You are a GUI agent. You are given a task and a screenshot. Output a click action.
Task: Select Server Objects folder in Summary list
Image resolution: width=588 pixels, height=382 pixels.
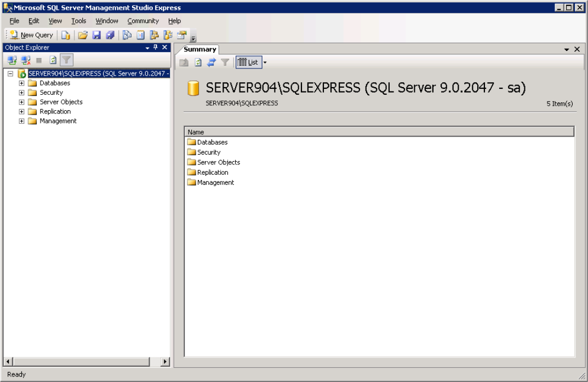pyautogui.click(x=218, y=162)
